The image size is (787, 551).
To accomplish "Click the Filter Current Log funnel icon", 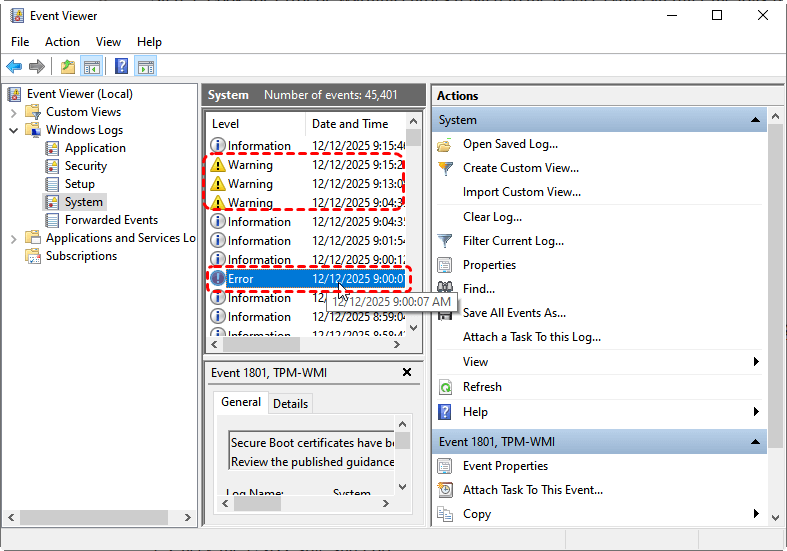I will pos(446,241).
